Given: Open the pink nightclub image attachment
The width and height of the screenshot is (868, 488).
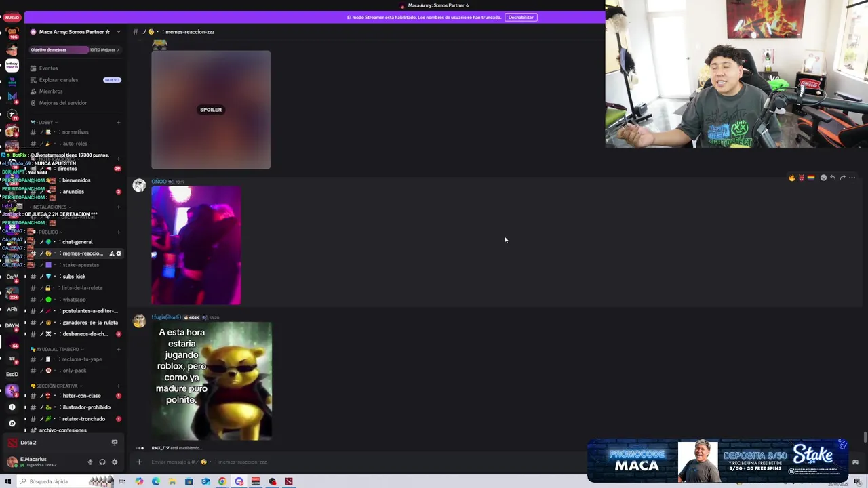Looking at the screenshot, I should 196,245.
